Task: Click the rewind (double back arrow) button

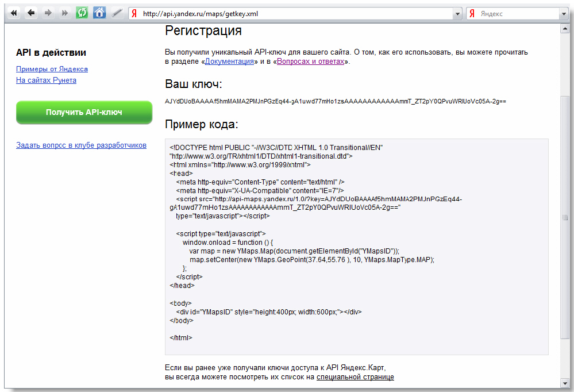Action: pyautogui.click(x=14, y=13)
